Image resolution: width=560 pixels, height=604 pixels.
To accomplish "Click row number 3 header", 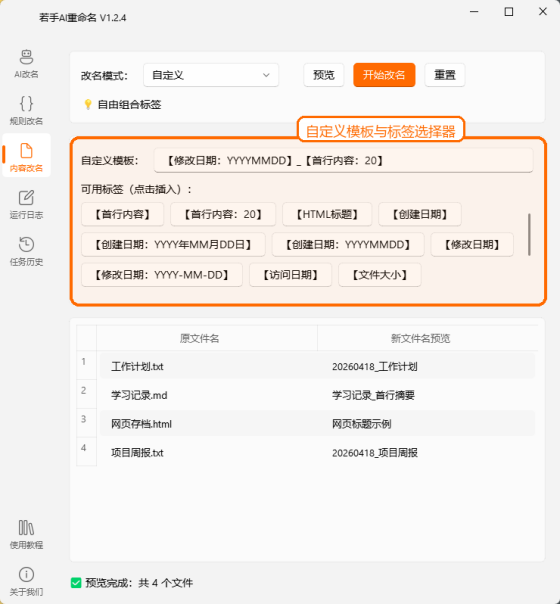I will coord(87,423).
